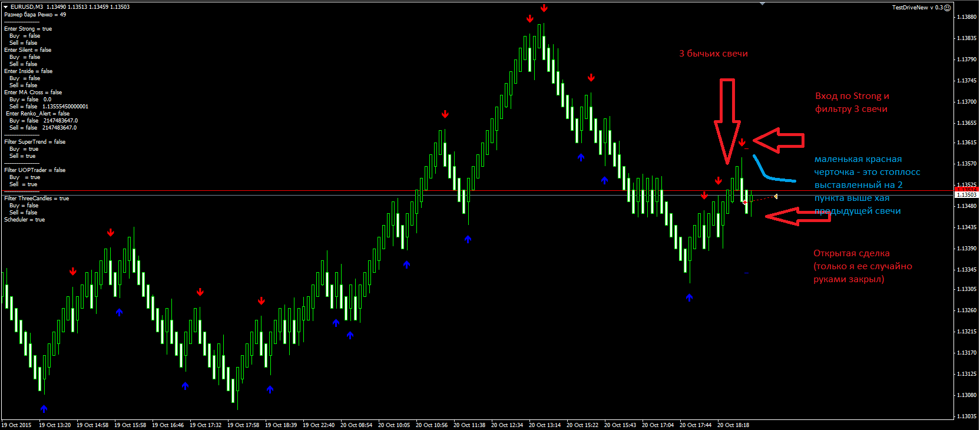Viewport: 980px width, 430px height.
Task: Click the blue buy arrow under the 19 Oct 13:20 low
Action: (x=44, y=409)
